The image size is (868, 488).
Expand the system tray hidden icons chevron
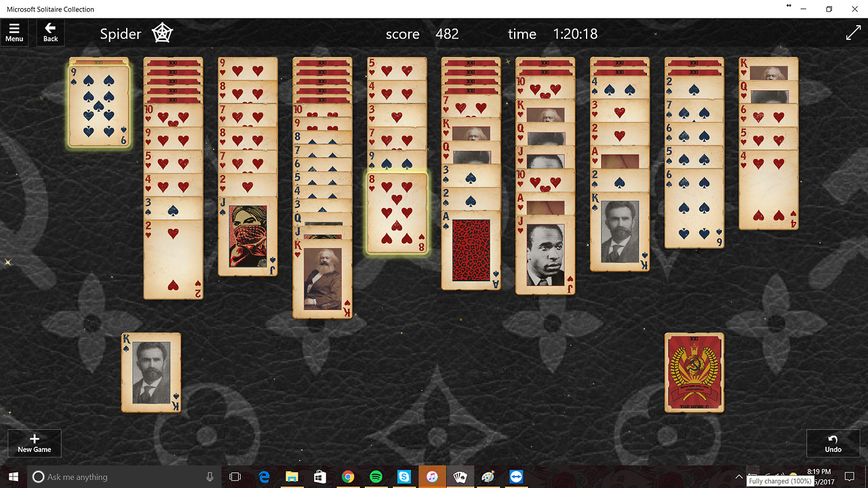point(738,477)
